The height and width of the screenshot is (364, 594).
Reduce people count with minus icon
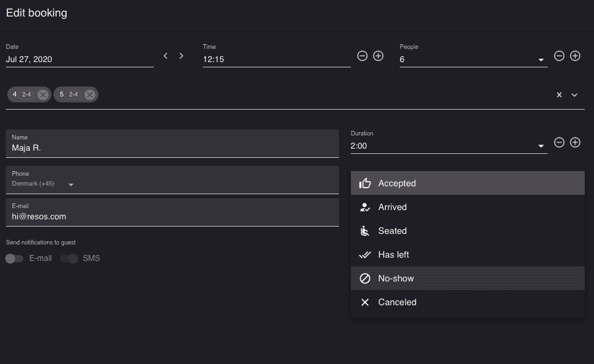pos(559,56)
